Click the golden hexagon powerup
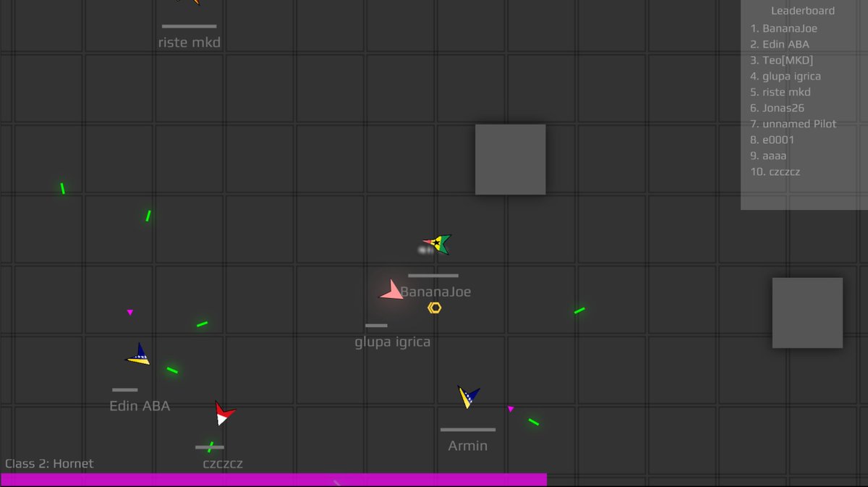 [x=434, y=307]
